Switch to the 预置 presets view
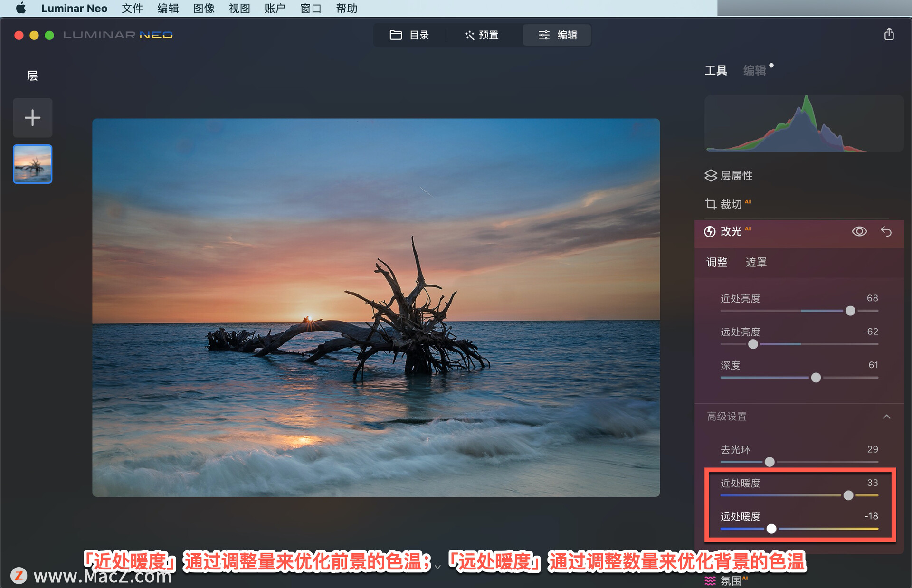 482,35
